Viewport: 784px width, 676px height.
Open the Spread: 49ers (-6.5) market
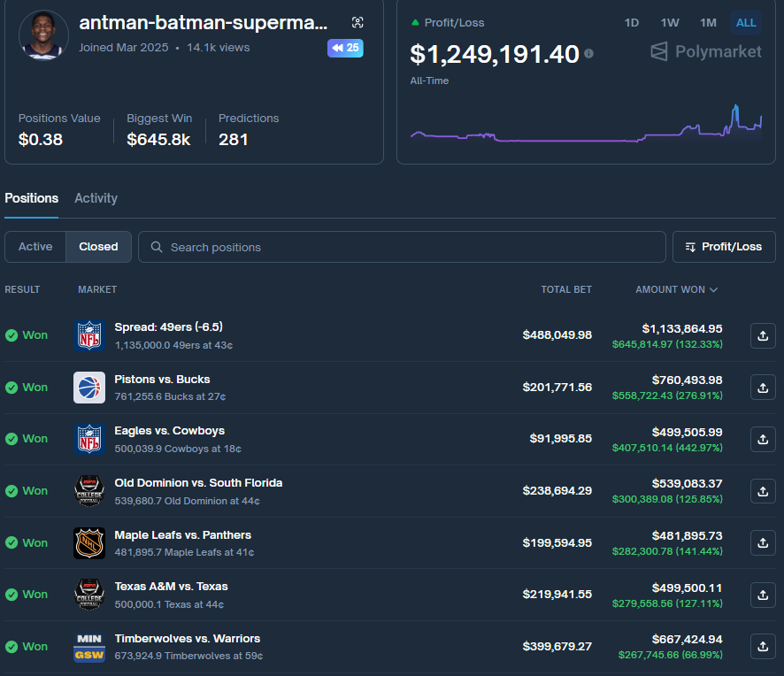point(168,327)
